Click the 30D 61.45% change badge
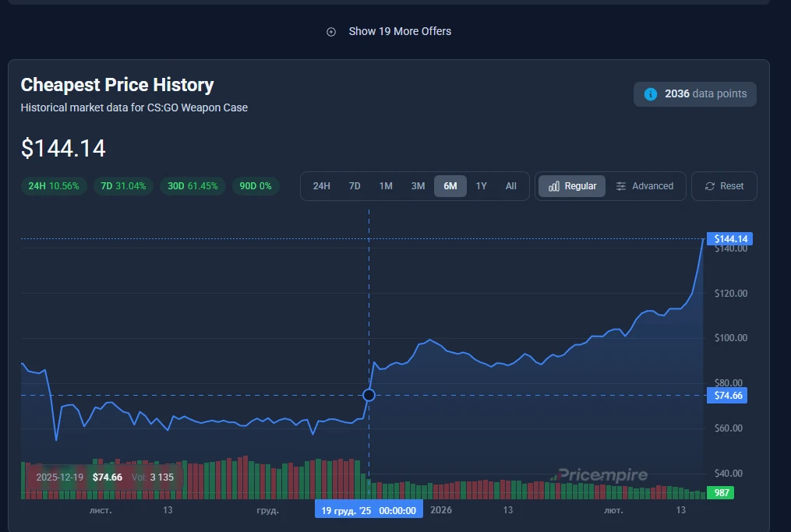This screenshot has width=791, height=532. 192,186
